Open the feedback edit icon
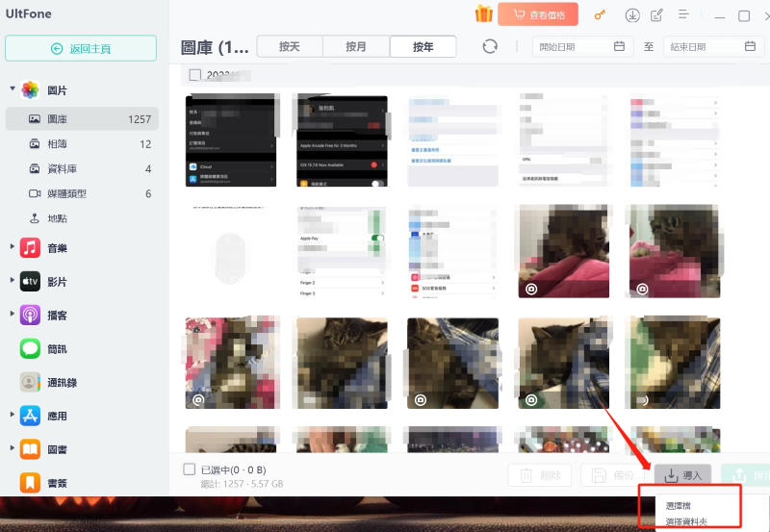The image size is (770, 532). tap(657, 15)
